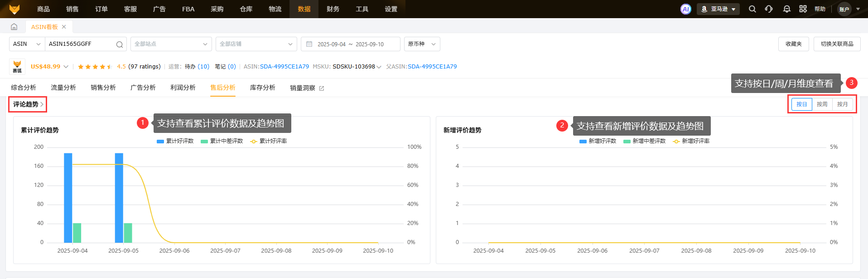Click the 切换关联商品 button

pos(837,44)
